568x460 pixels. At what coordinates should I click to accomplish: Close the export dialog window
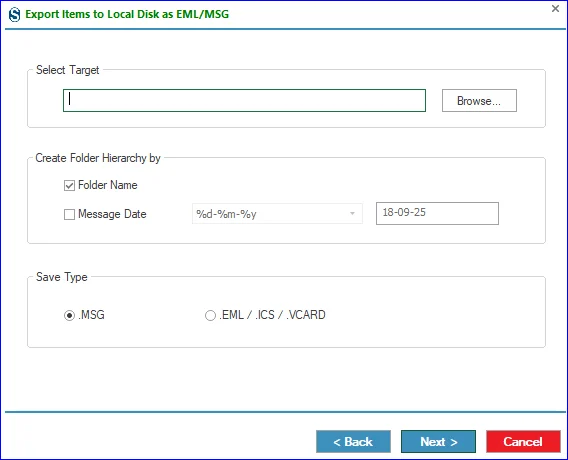click(555, 8)
